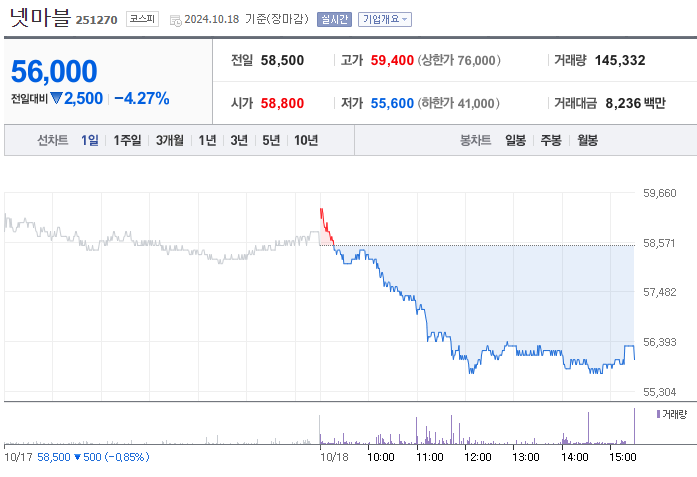Click the 거래량 volume legend marker
This screenshot has width=697, height=477.
tap(658, 414)
